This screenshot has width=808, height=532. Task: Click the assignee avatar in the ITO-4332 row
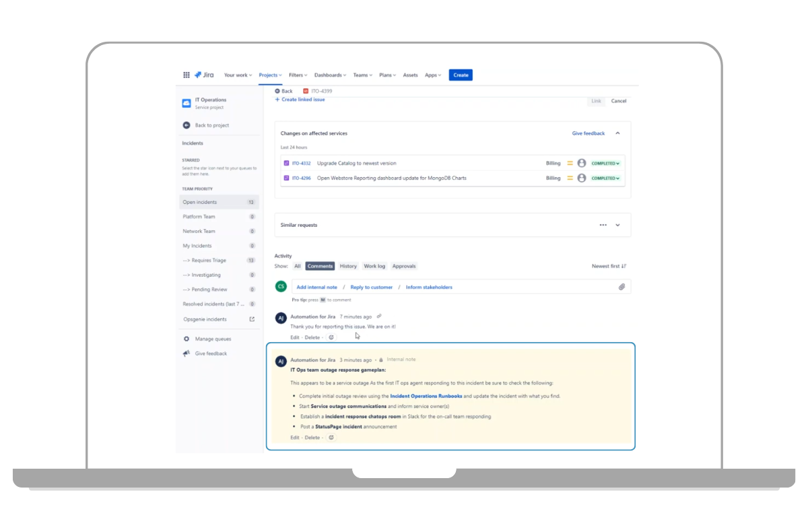pyautogui.click(x=582, y=163)
